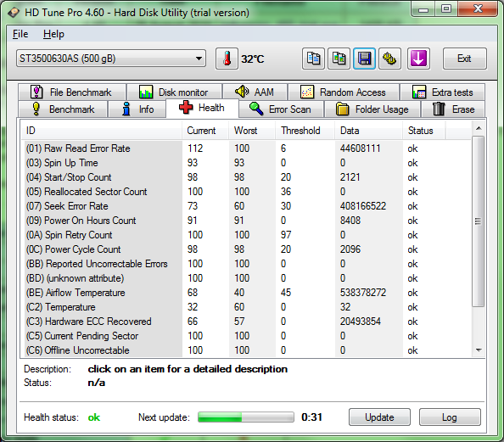This screenshot has height=442, width=504.
Task: Select the (C2) Temperature row
Action: click(x=246, y=307)
